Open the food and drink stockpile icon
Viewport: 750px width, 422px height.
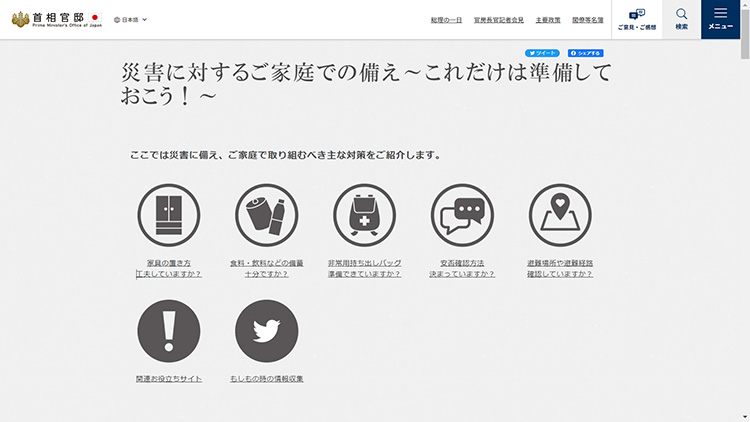pyautogui.click(x=266, y=216)
